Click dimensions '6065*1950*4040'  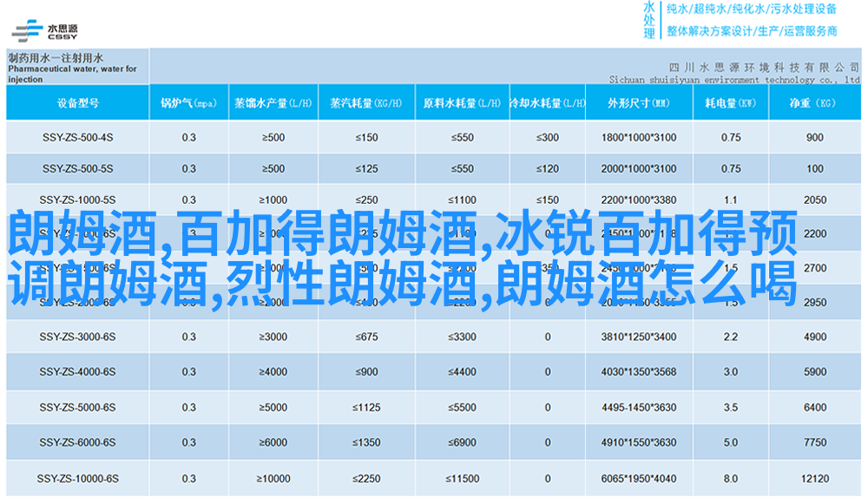click(639, 479)
